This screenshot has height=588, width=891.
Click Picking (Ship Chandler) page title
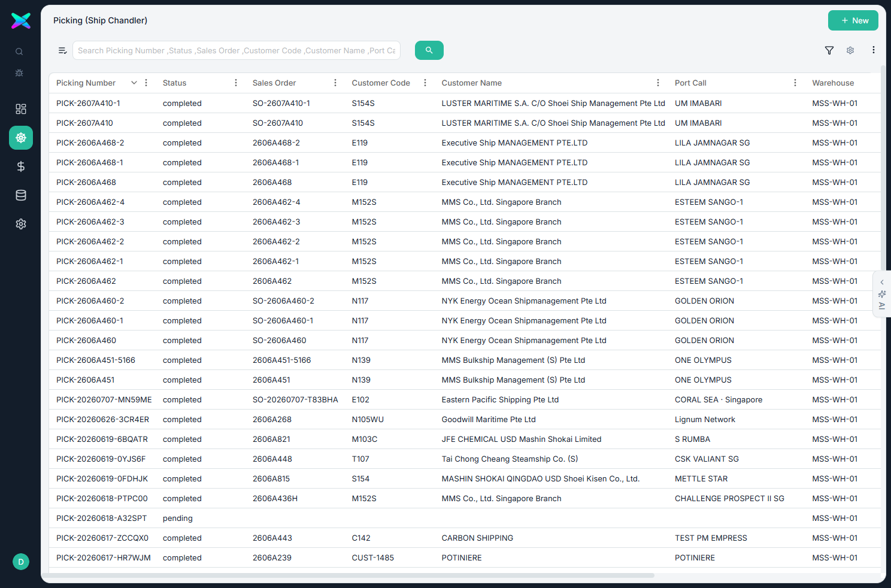[x=100, y=20]
